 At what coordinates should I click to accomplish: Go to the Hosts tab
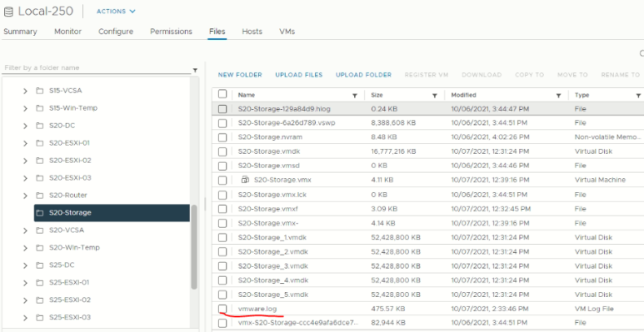pyautogui.click(x=252, y=32)
